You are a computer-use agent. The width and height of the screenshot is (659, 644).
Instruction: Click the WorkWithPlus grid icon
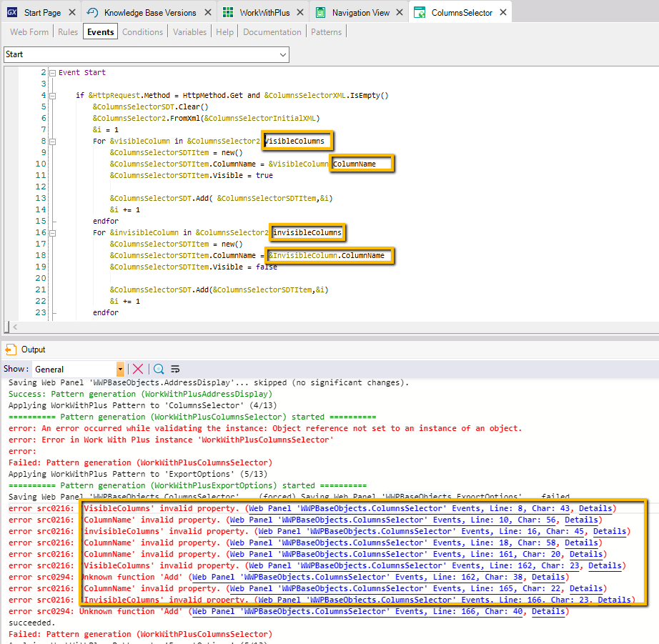pyautogui.click(x=228, y=12)
